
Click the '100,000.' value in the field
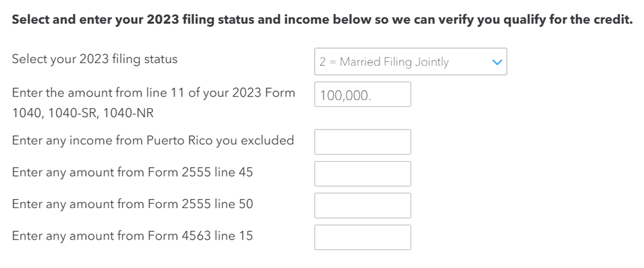pyautogui.click(x=346, y=95)
